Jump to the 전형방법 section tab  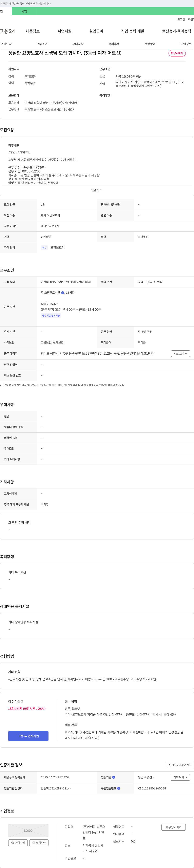point(150,44)
